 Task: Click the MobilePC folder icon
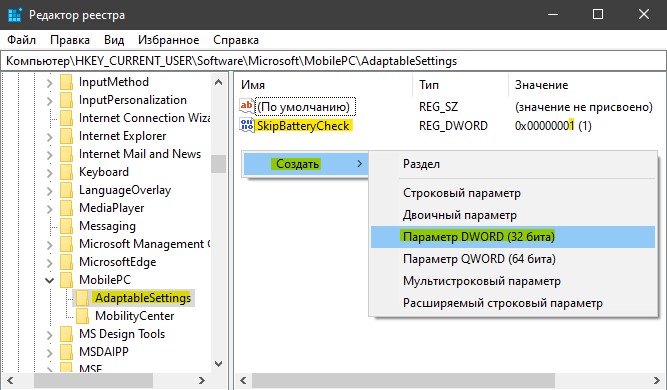(66, 280)
